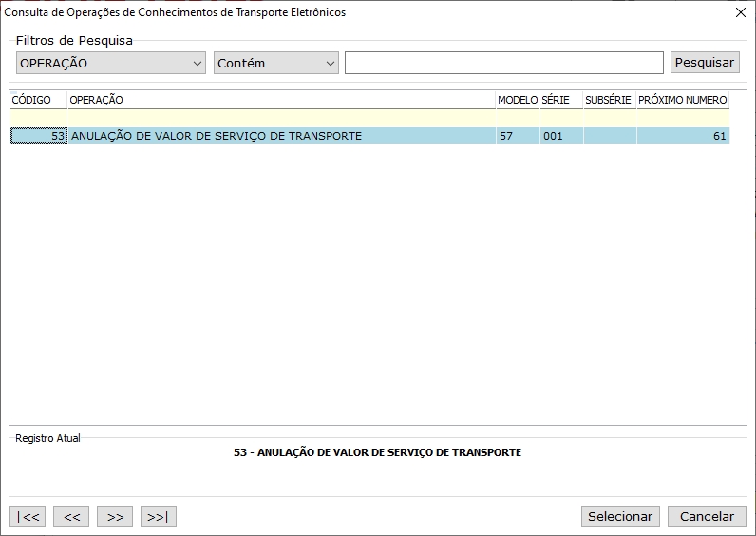This screenshot has width=756, height=536.
Task: Click the próximo número cell showing 61
Action: [683, 136]
